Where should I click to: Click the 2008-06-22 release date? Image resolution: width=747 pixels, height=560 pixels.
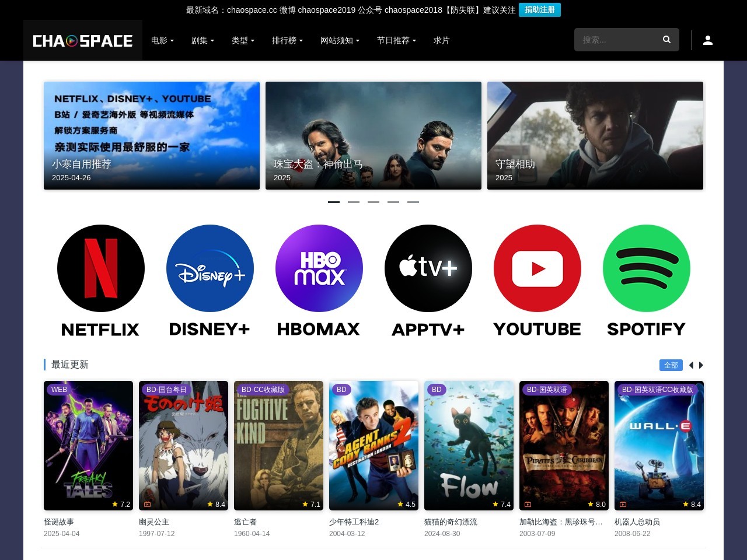[x=632, y=534]
